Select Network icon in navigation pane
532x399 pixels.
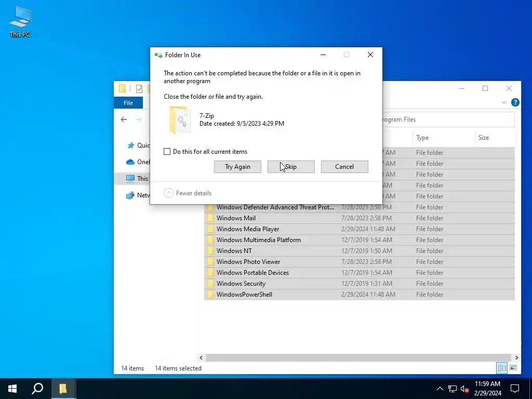(130, 195)
